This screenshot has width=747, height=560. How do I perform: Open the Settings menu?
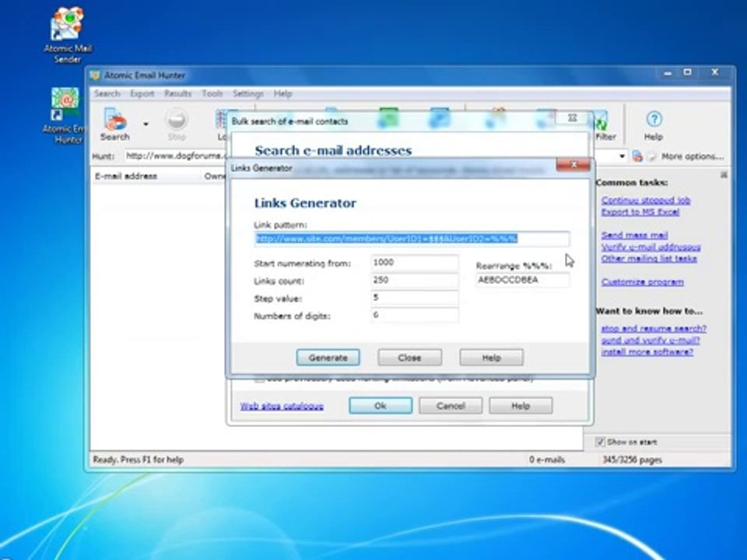coord(247,94)
